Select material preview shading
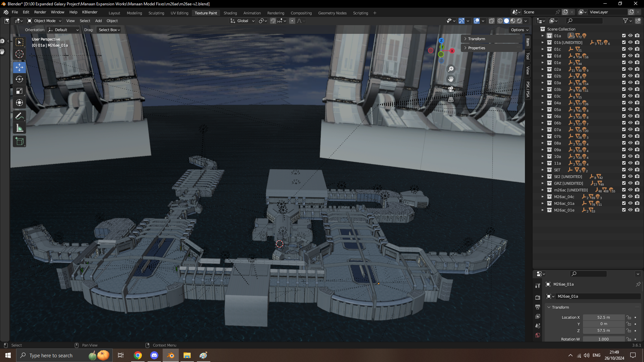Image resolution: width=644 pixels, height=362 pixels. [513, 21]
